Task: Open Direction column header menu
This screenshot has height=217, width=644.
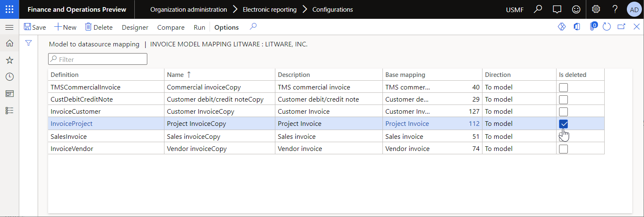Action: [519, 74]
